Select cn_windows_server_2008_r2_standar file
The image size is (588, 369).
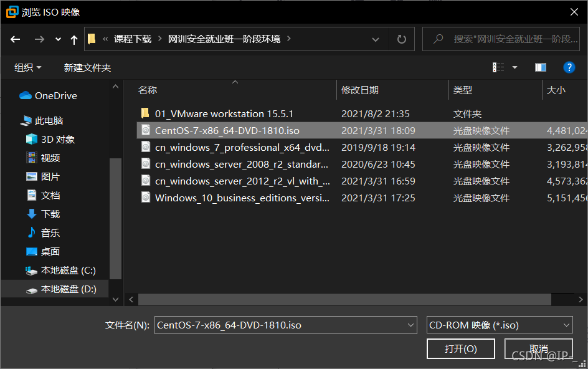click(242, 165)
